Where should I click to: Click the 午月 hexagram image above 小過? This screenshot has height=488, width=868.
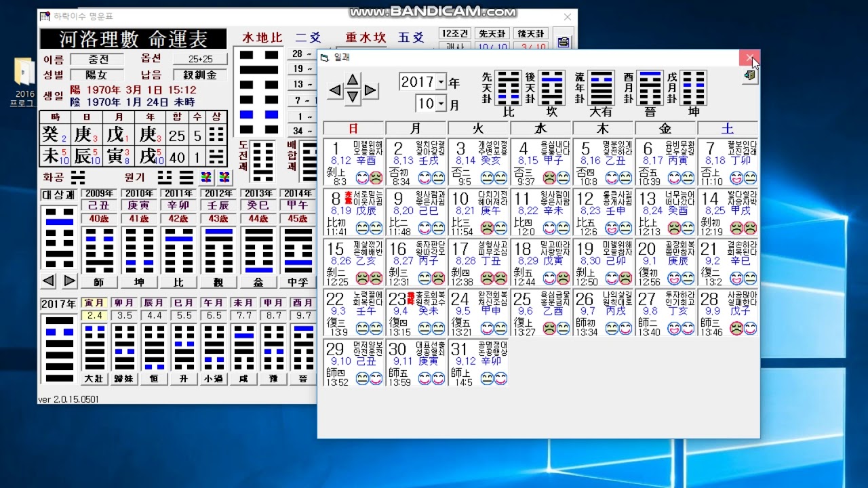click(214, 347)
